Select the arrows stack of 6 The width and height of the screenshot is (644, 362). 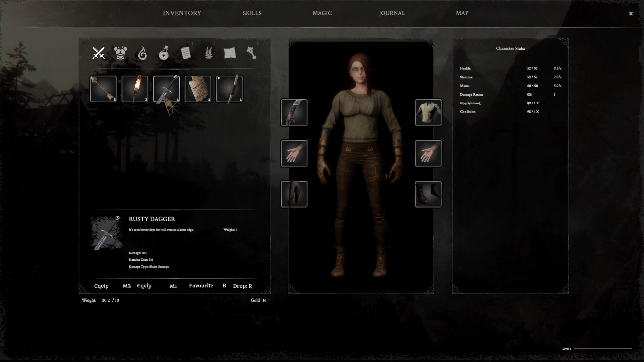103,89
